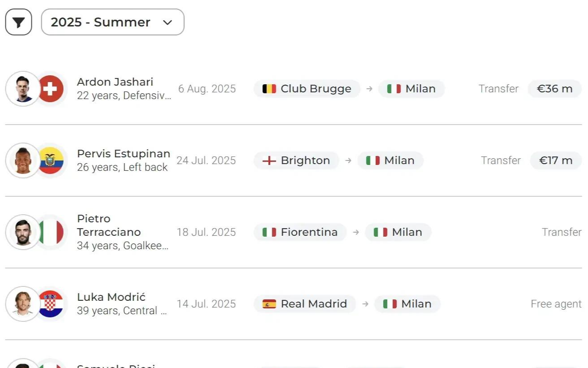588x368 pixels.
Task: Click the Italy flag beside Terracciano
Action: pyautogui.click(x=50, y=232)
